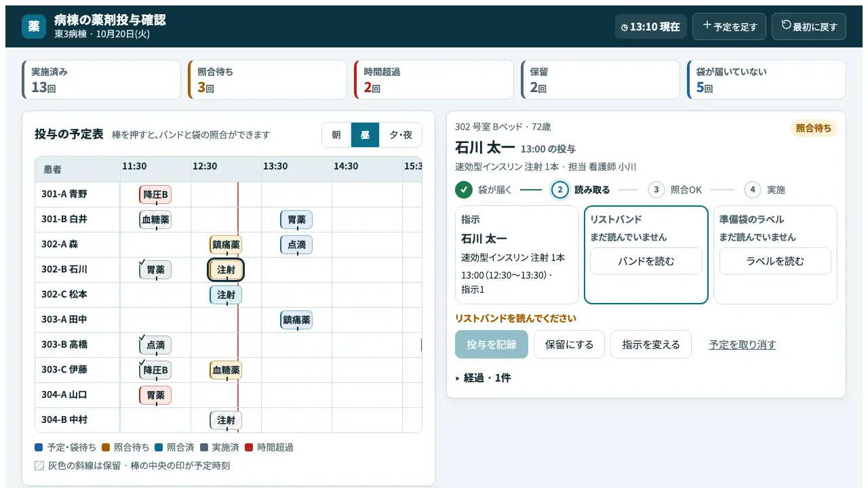Open the 点滴 bar for 303-B 高橋
Image resolution: width=868 pixels, height=488 pixels.
155,345
